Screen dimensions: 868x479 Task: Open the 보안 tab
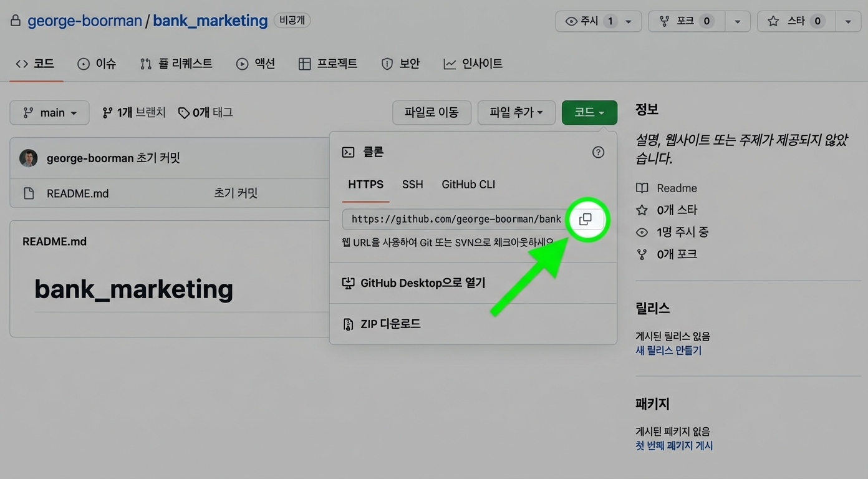400,64
